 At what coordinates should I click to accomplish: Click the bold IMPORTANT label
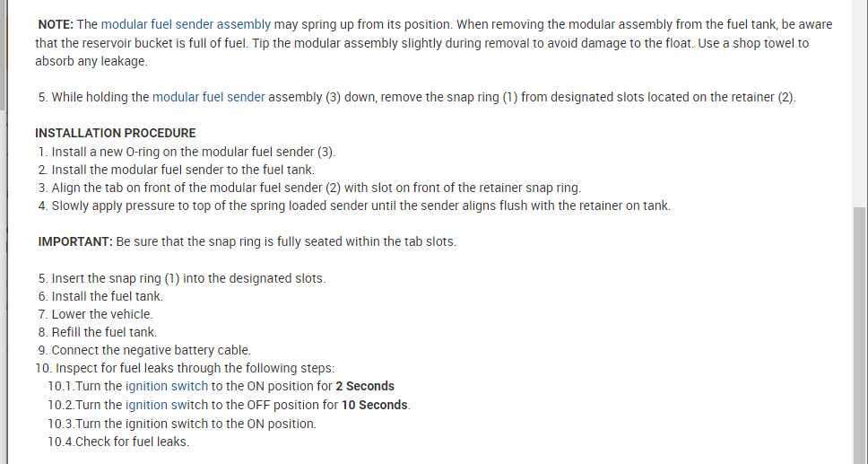click(75, 241)
